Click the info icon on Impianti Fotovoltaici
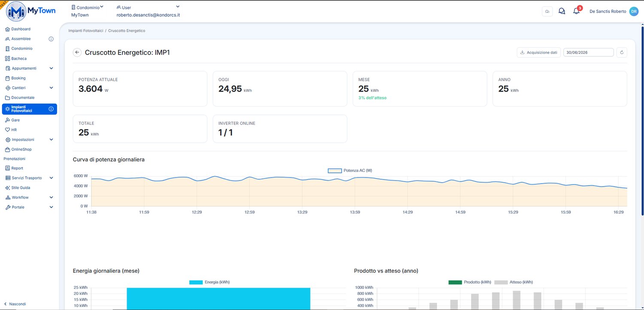The width and height of the screenshot is (644, 310). 51,109
